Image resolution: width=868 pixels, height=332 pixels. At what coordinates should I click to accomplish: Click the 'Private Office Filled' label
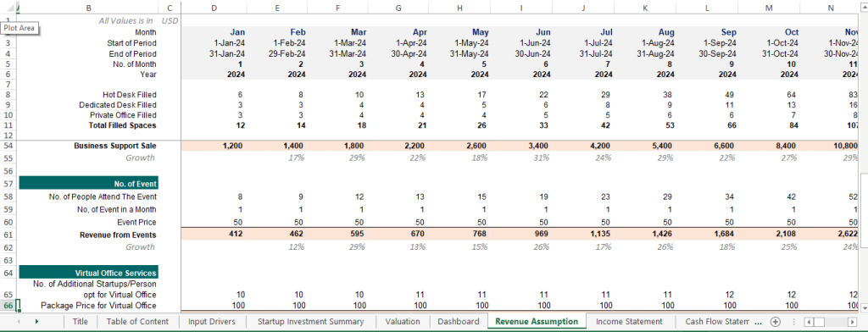click(x=123, y=115)
